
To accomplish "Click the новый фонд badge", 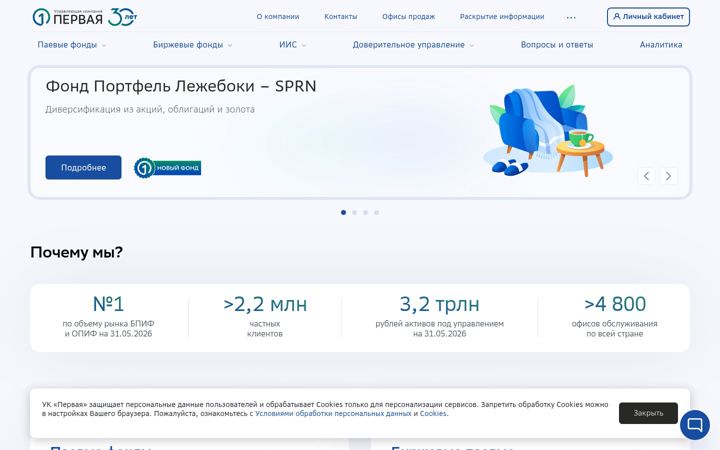I will point(168,168).
